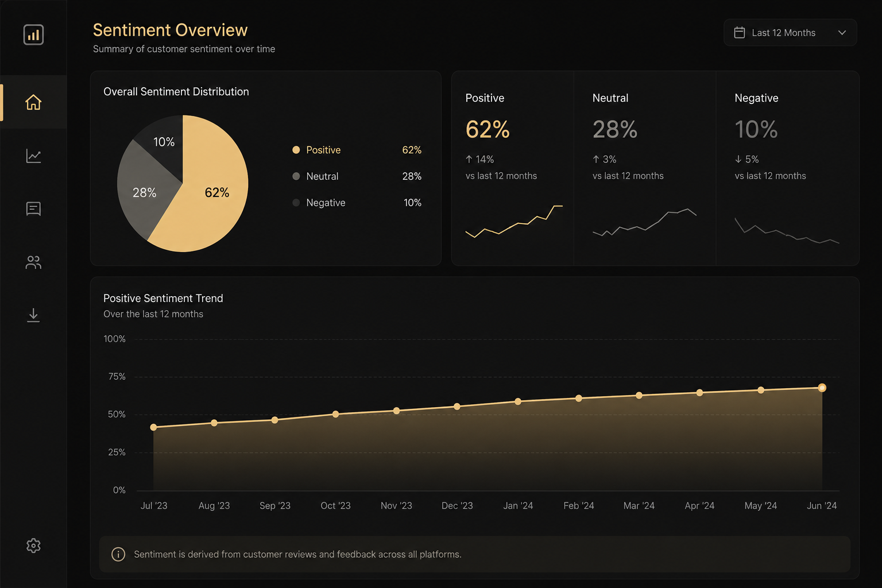The image size is (882, 588).
Task: Click the 0% y-axis label
Action: coord(119,490)
